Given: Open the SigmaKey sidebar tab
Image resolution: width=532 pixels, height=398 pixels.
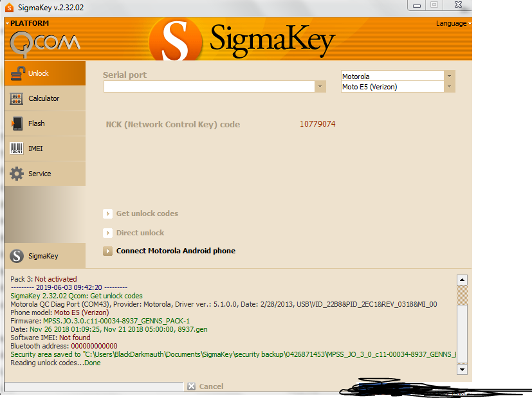Looking at the screenshot, I should point(45,256).
